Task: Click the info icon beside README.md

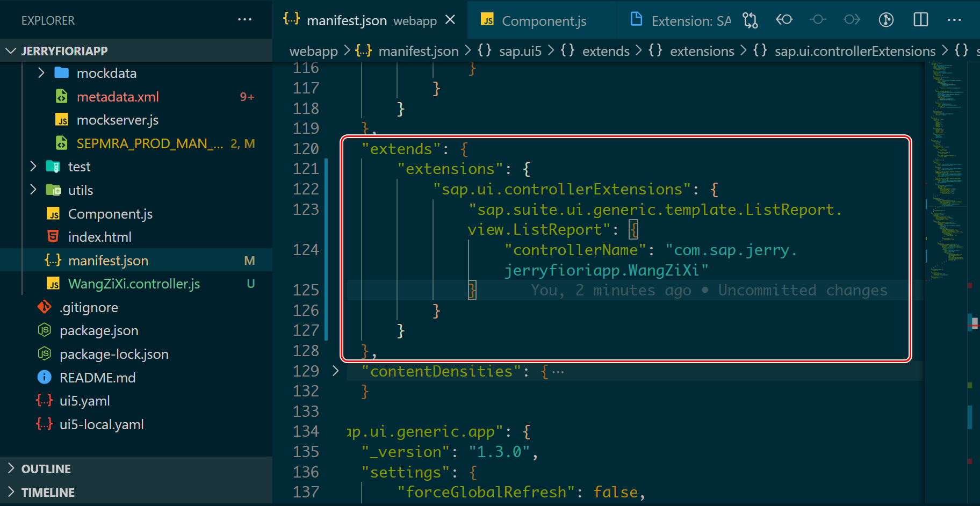Action: pos(45,377)
